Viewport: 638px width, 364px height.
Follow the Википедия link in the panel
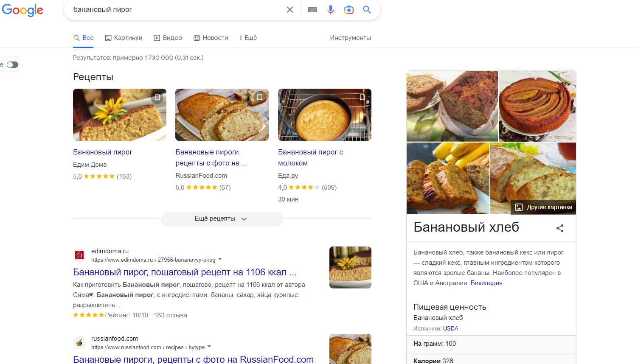point(486,283)
